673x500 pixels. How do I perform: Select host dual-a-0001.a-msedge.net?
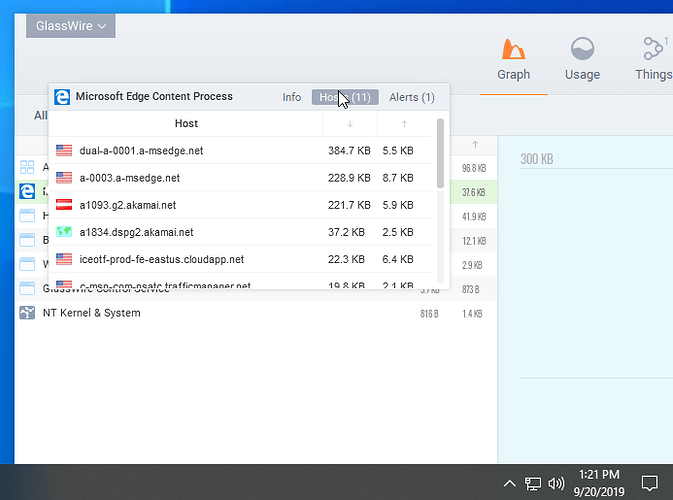click(141, 151)
